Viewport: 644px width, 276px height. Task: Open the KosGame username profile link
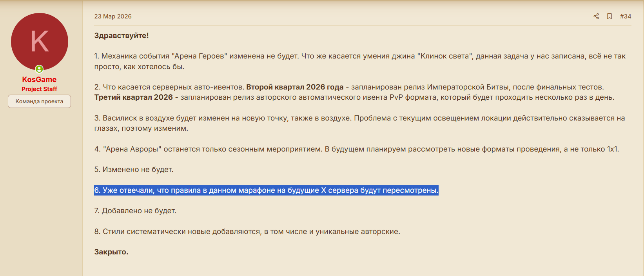coord(39,80)
